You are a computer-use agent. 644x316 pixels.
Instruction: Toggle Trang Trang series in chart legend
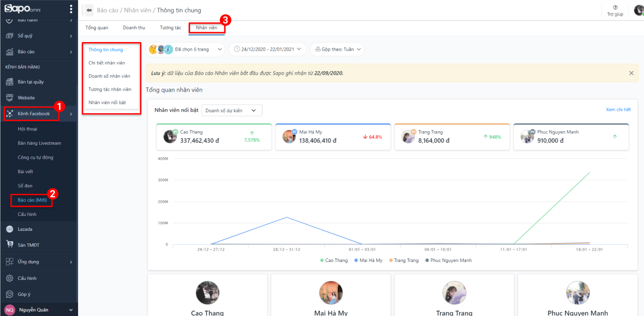pos(403,260)
